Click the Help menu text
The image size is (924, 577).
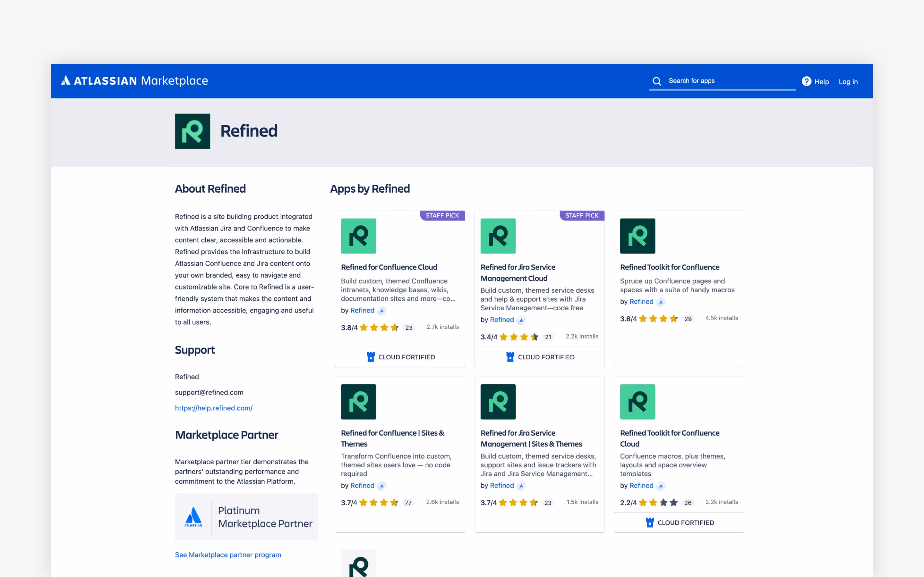click(x=821, y=82)
